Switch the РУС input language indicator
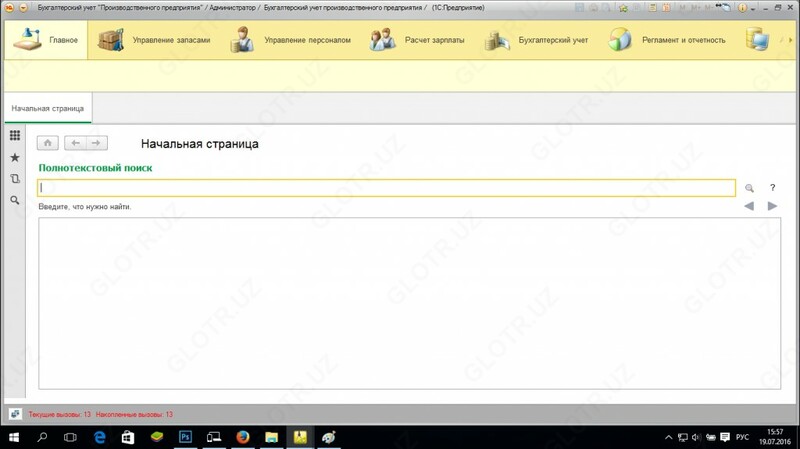This screenshot has width=800, height=449. (742, 437)
